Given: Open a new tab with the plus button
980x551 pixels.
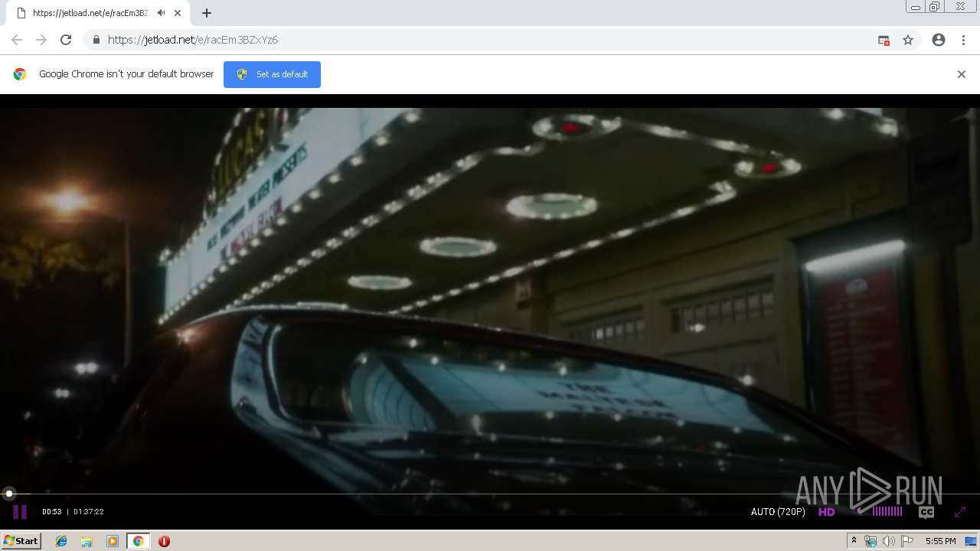Looking at the screenshot, I should click(x=207, y=13).
